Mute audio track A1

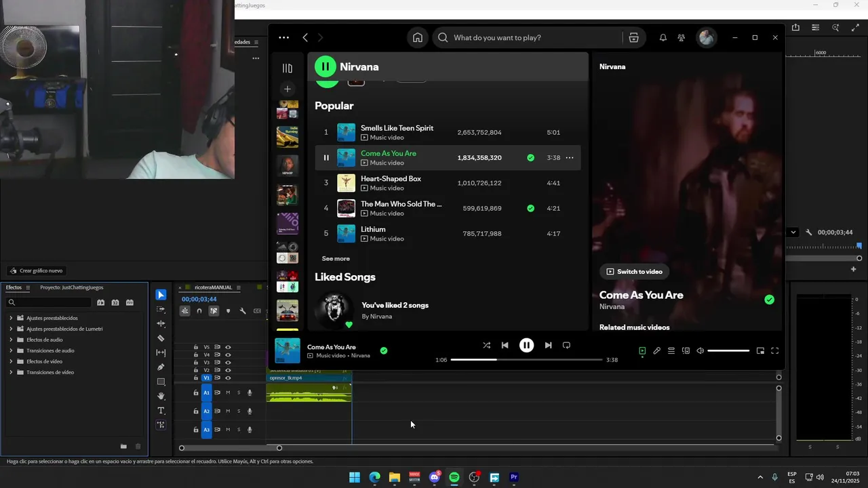click(x=228, y=392)
